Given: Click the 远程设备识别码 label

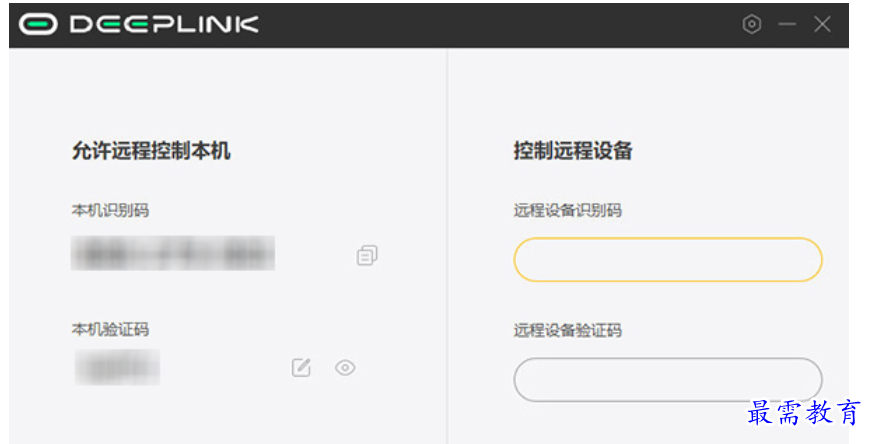Looking at the screenshot, I should pyautogui.click(x=567, y=210).
